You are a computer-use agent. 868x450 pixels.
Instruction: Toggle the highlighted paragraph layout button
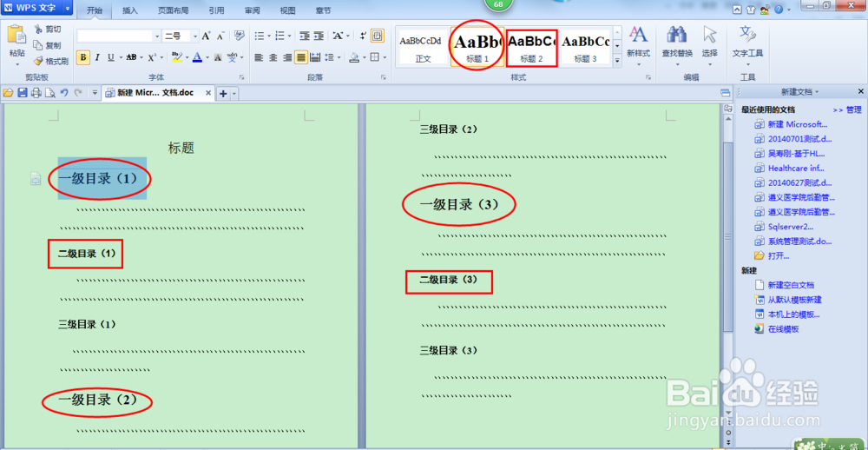pos(377,36)
